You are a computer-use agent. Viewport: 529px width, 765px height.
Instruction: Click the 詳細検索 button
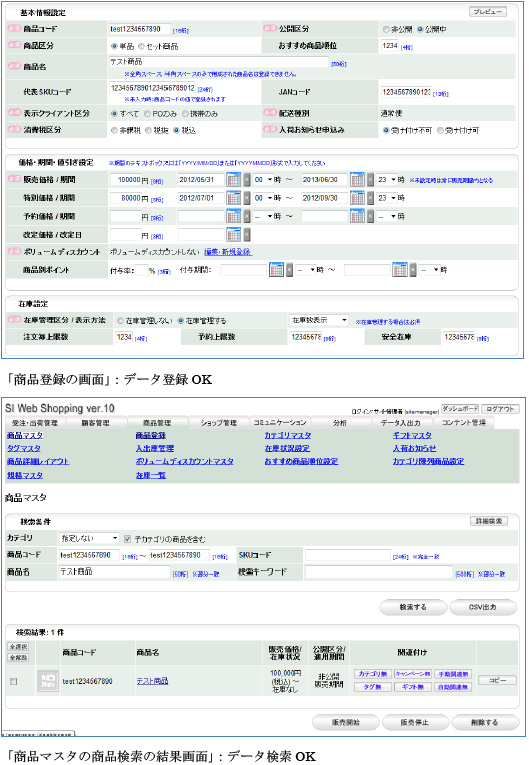pos(488,521)
